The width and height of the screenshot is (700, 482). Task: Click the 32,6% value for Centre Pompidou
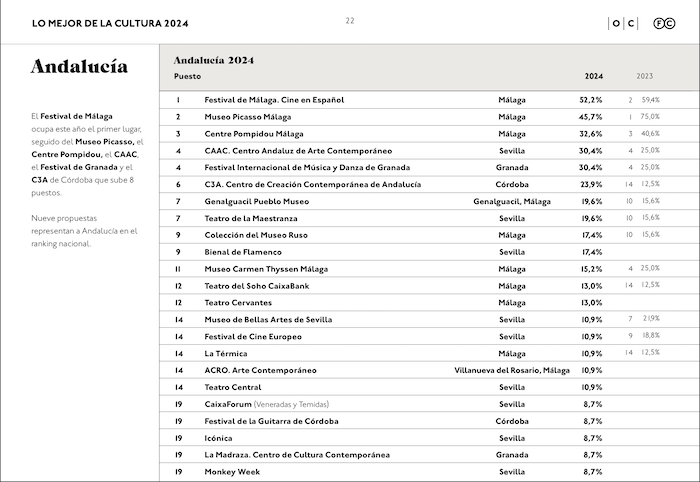coord(591,134)
